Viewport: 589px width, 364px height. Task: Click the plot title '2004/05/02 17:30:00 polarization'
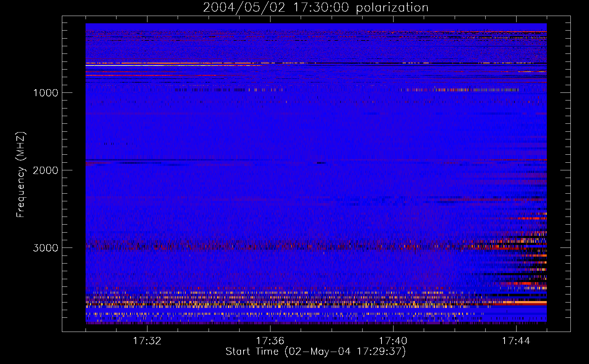(316, 8)
